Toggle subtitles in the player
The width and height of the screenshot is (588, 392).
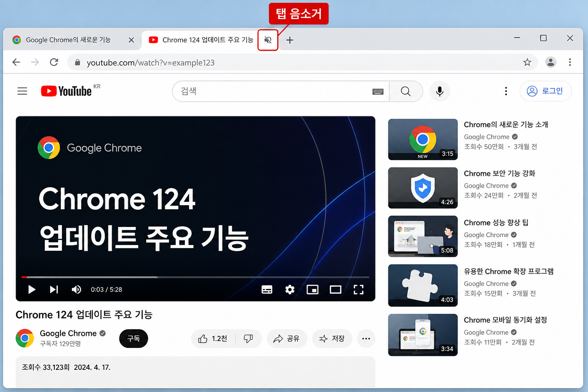(267, 289)
